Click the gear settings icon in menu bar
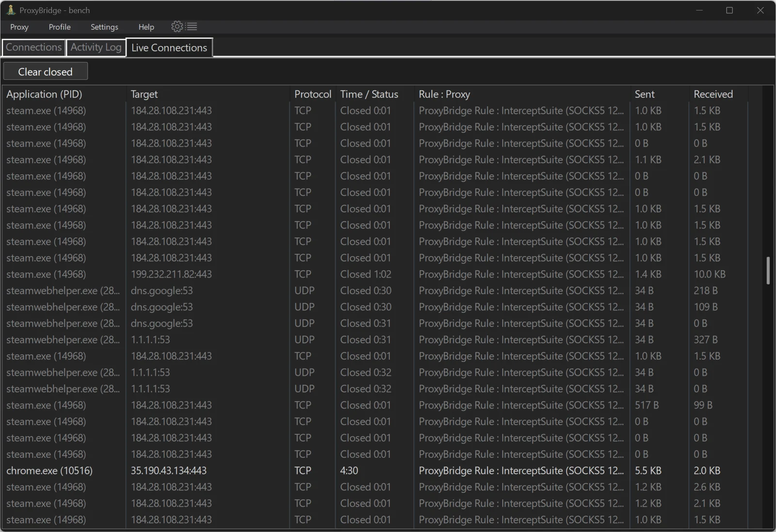The height and width of the screenshot is (532, 776). pyautogui.click(x=177, y=27)
